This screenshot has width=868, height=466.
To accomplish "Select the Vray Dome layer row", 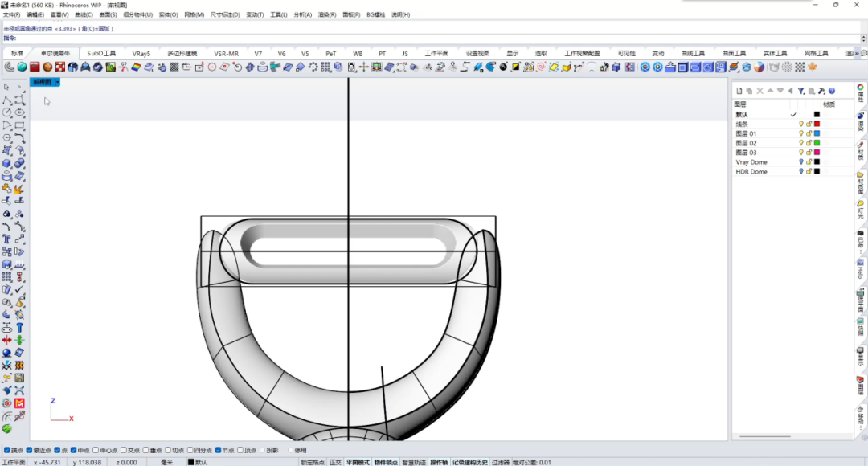I will (x=792, y=162).
